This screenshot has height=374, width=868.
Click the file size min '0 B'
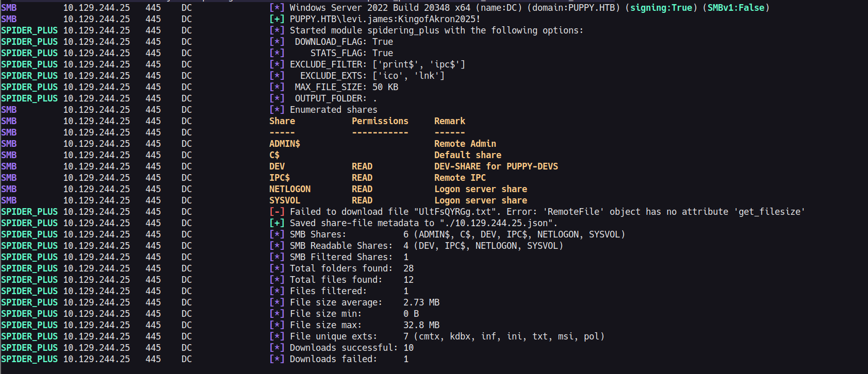(411, 314)
